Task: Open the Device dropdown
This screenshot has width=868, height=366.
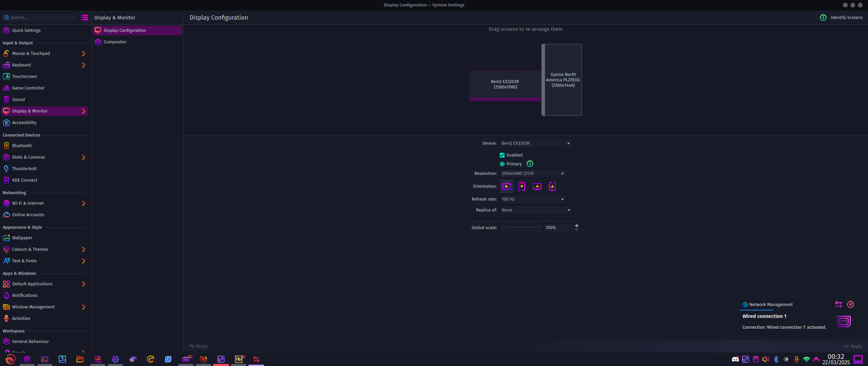Action: tap(536, 143)
